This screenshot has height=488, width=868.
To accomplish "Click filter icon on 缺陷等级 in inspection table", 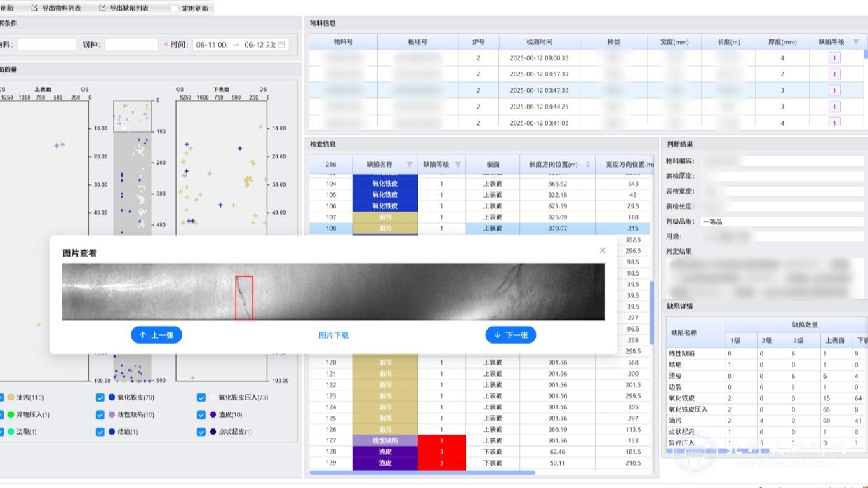I will coord(458,165).
